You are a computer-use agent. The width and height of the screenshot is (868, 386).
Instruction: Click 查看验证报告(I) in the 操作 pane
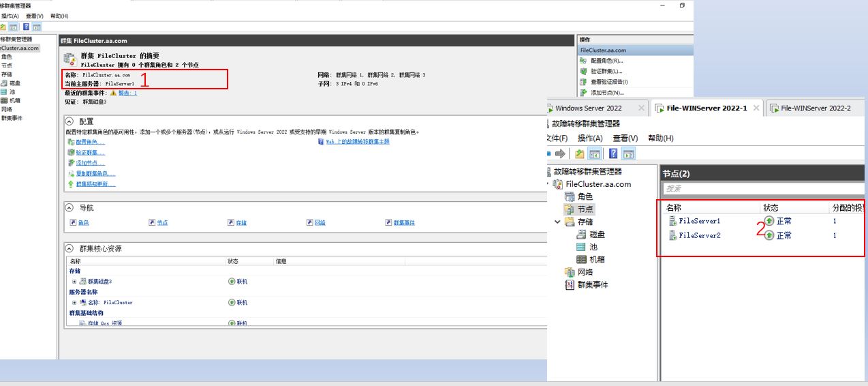coord(609,82)
